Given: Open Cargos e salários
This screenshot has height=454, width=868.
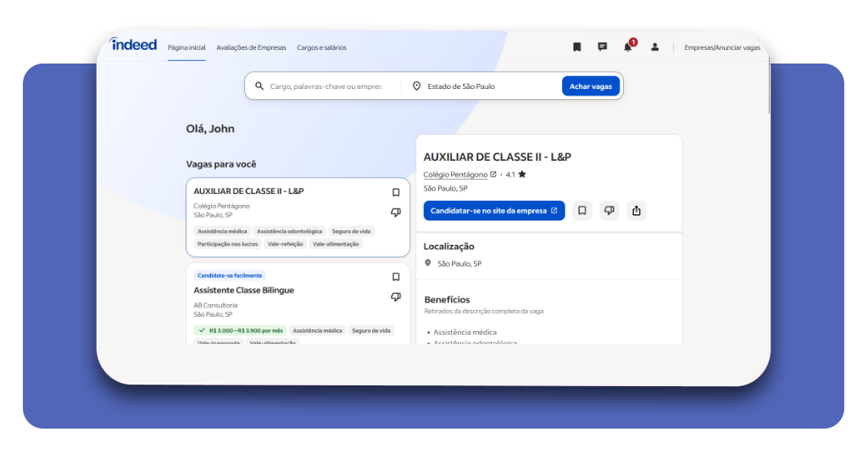Looking at the screenshot, I should [321, 47].
